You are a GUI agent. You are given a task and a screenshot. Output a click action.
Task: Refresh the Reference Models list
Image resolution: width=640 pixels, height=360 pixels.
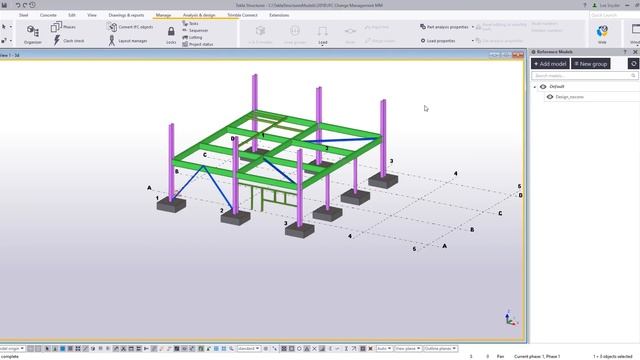click(633, 64)
